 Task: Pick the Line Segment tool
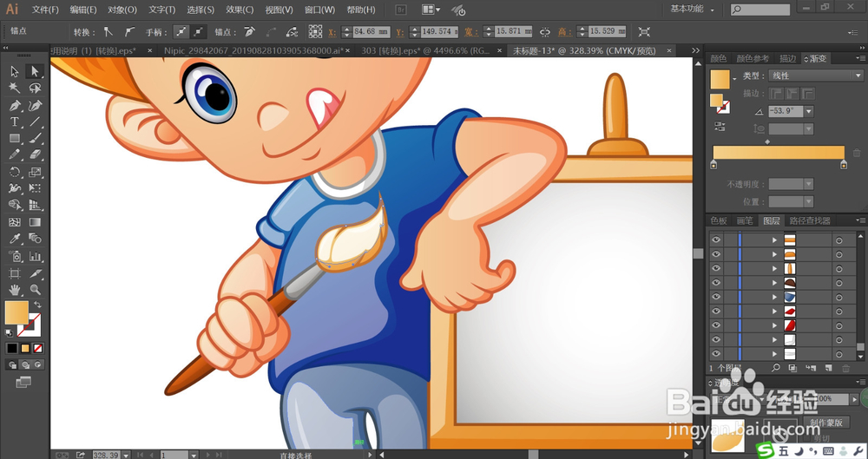pyautogui.click(x=35, y=121)
